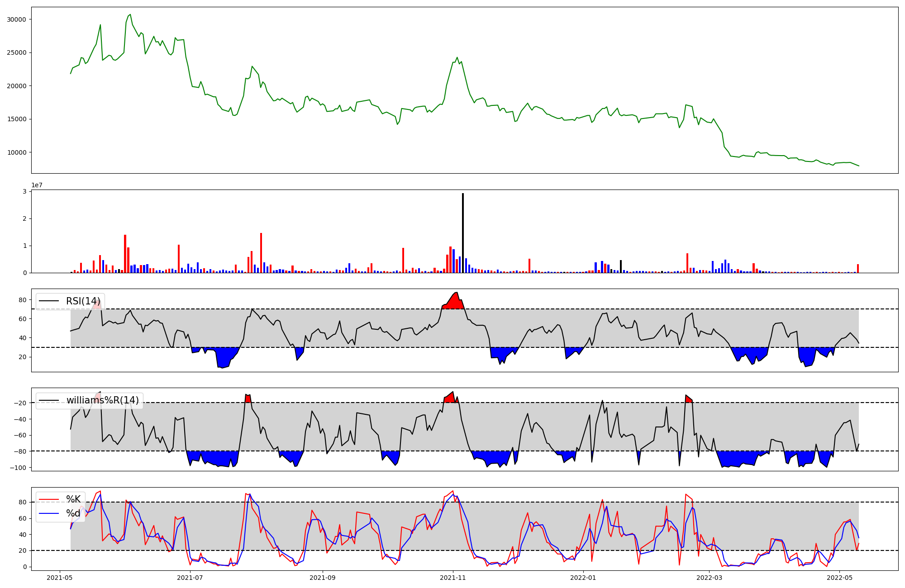
Task: Click the 2021-09 x-axis date label
Action: [x=323, y=578]
